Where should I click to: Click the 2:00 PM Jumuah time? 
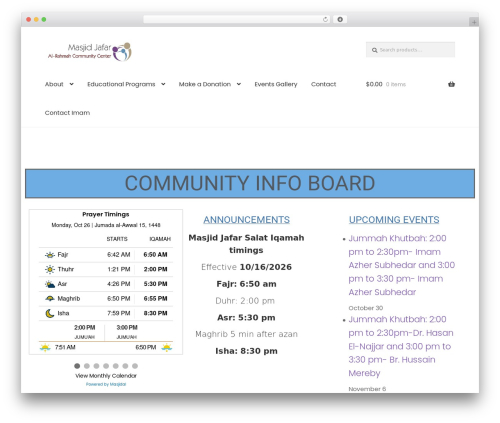(x=85, y=328)
